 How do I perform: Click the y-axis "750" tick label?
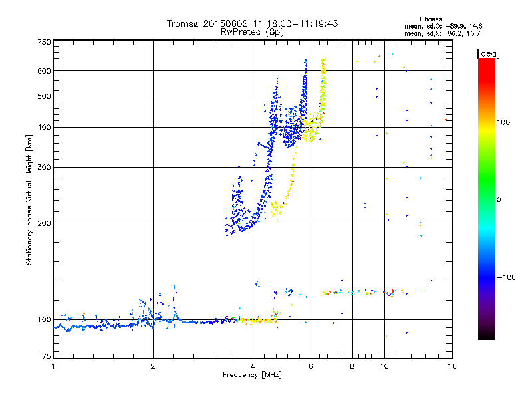[45, 42]
